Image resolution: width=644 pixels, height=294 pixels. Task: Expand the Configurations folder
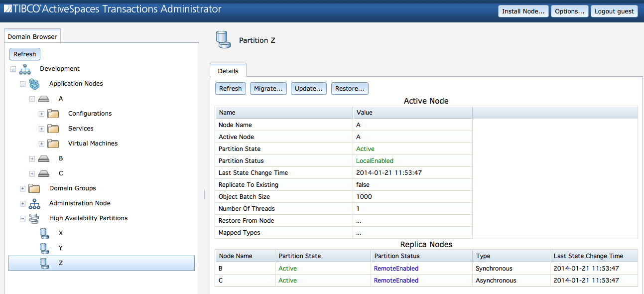(x=41, y=114)
